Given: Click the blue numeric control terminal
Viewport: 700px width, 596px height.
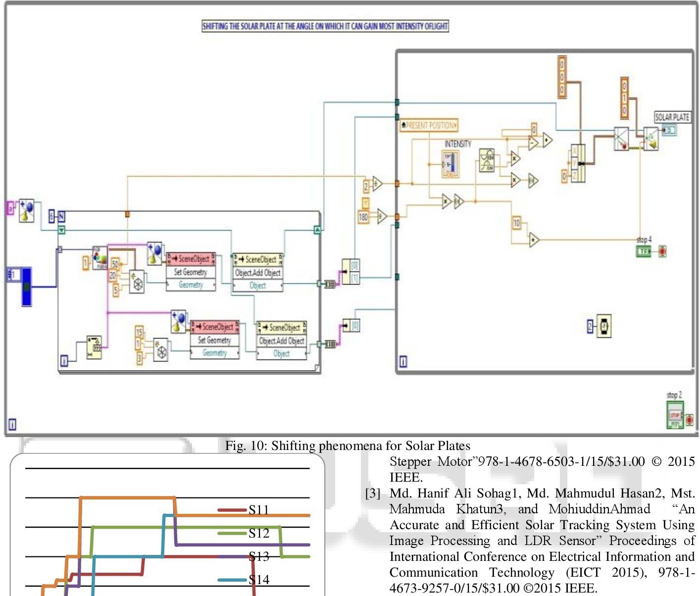Looking at the screenshot, I should (20, 286).
